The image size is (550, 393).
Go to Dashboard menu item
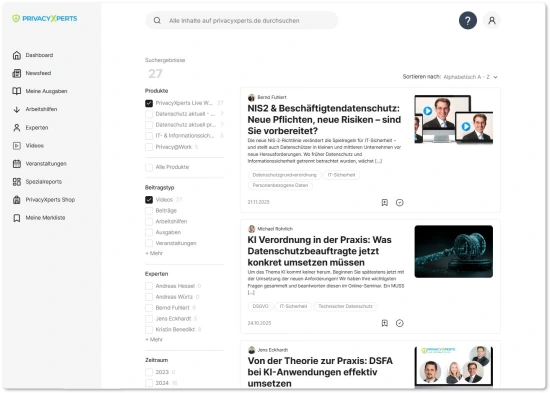pos(39,55)
